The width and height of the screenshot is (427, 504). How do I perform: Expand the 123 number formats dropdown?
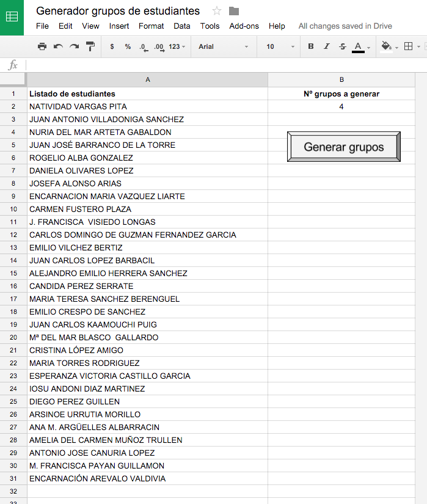point(177,46)
